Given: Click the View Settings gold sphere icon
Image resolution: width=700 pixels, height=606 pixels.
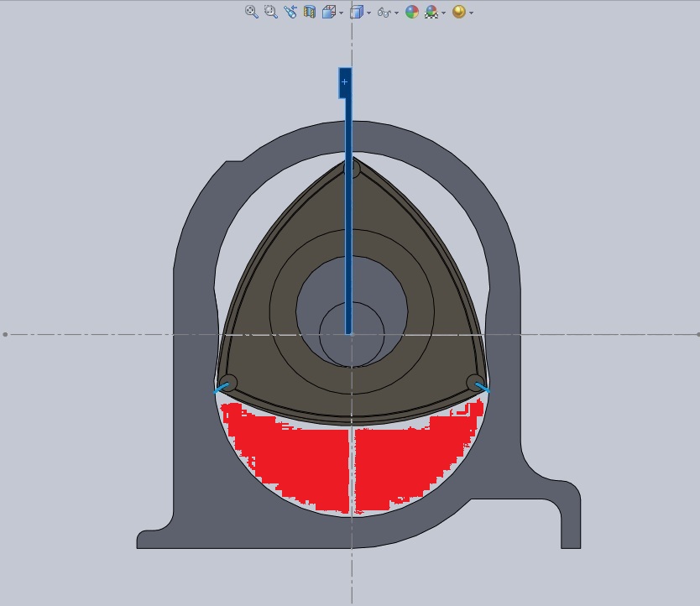Looking at the screenshot, I should (458, 12).
